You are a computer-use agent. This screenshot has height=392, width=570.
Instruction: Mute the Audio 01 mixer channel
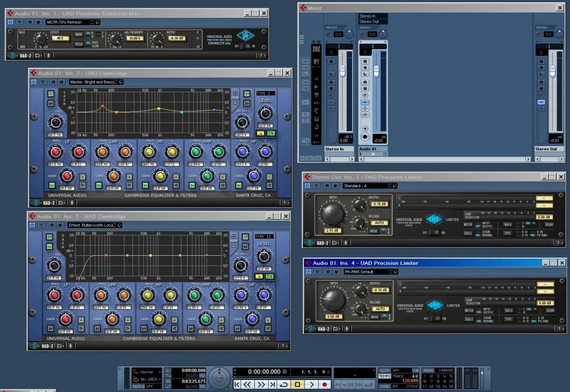tap(365, 62)
